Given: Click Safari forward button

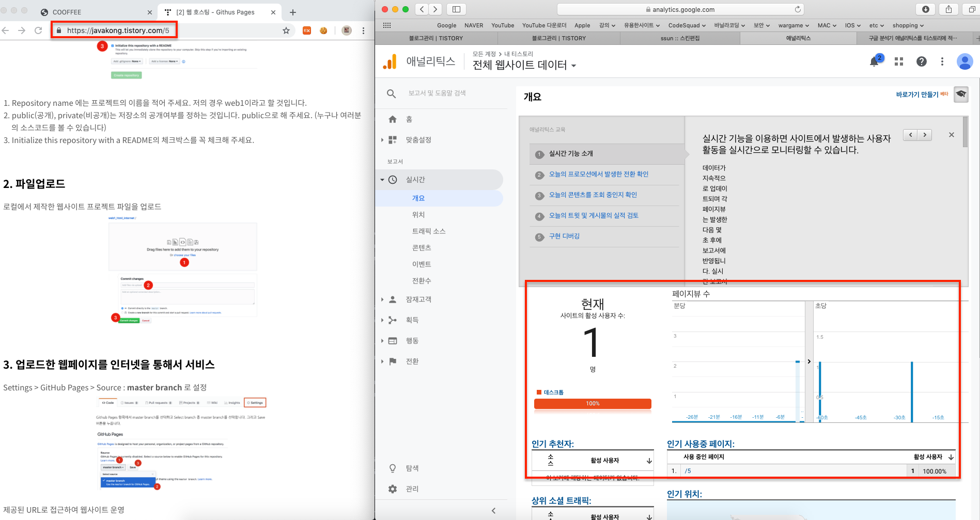Looking at the screenshot, I should pos(435,9).
